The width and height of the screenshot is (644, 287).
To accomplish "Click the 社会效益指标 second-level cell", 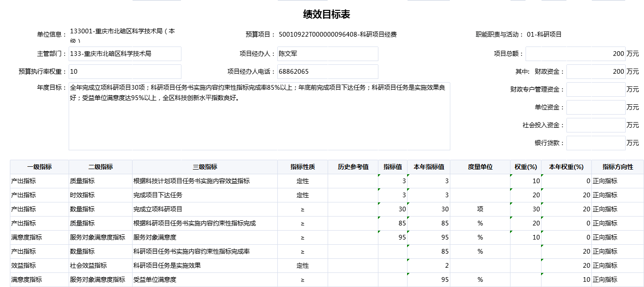I will (101, 265).
